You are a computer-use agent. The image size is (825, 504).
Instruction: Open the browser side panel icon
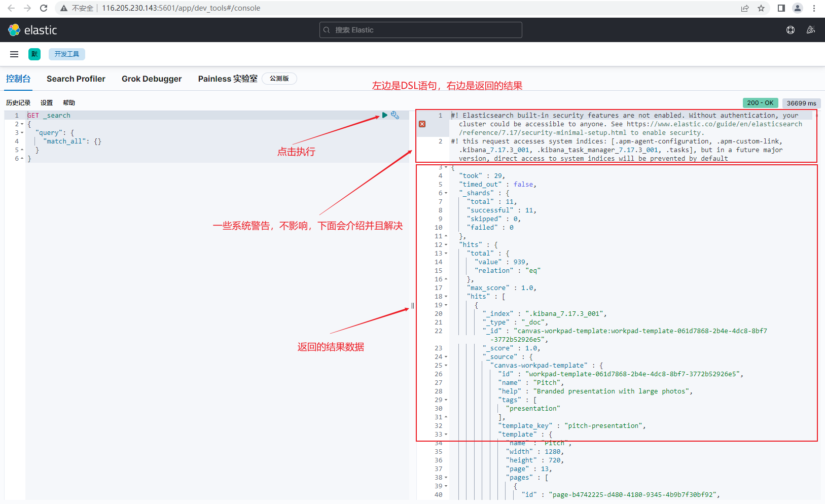coord(781,8)
